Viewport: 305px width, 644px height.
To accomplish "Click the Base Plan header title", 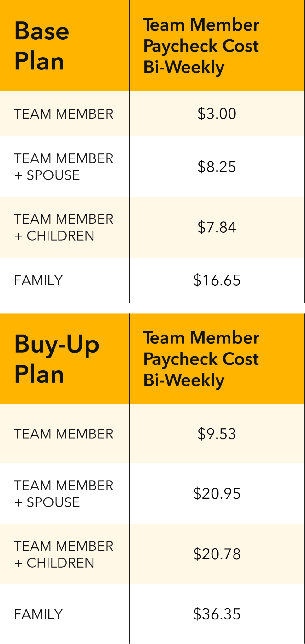I will 42,46.
